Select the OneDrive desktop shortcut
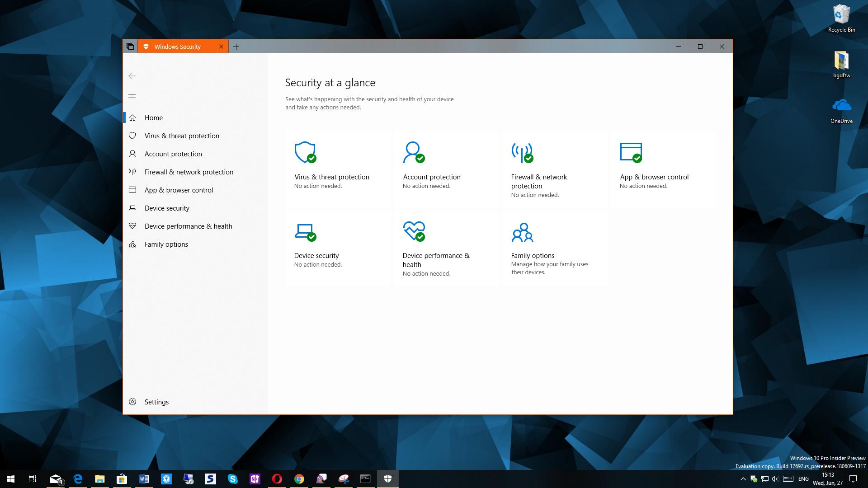This screenshot has height=488, width=868. 841,110
